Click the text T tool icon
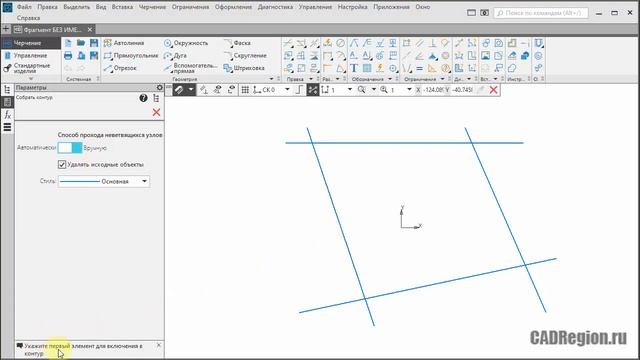The height and width of the screenshot is (360, 640). (x=354, y=68)
